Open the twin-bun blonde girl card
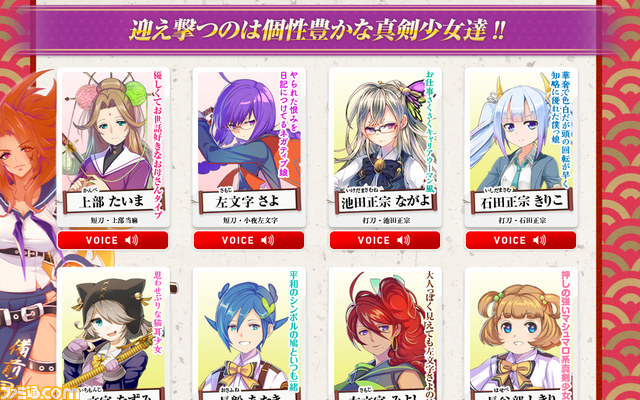The height and width of the screenshot is (400, 640). [x=521, y=334]
